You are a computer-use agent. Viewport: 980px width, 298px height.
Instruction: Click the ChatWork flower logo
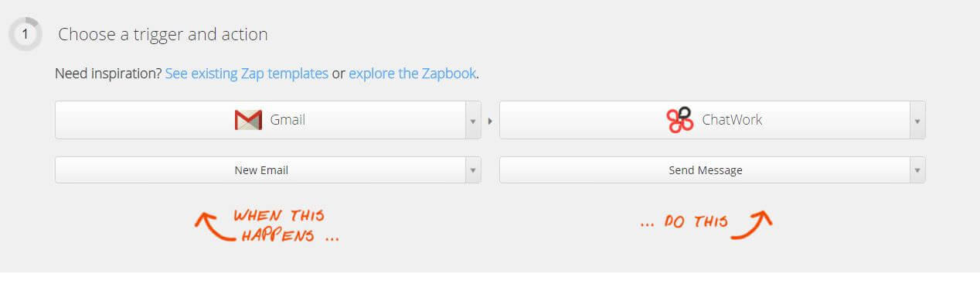click(x=679, y=120)
